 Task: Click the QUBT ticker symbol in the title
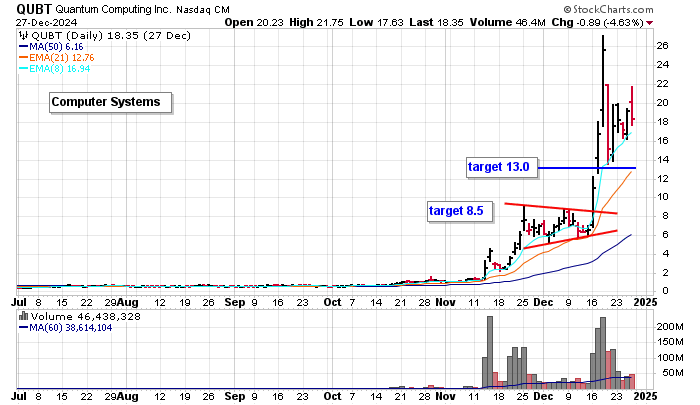click(34, 9)
